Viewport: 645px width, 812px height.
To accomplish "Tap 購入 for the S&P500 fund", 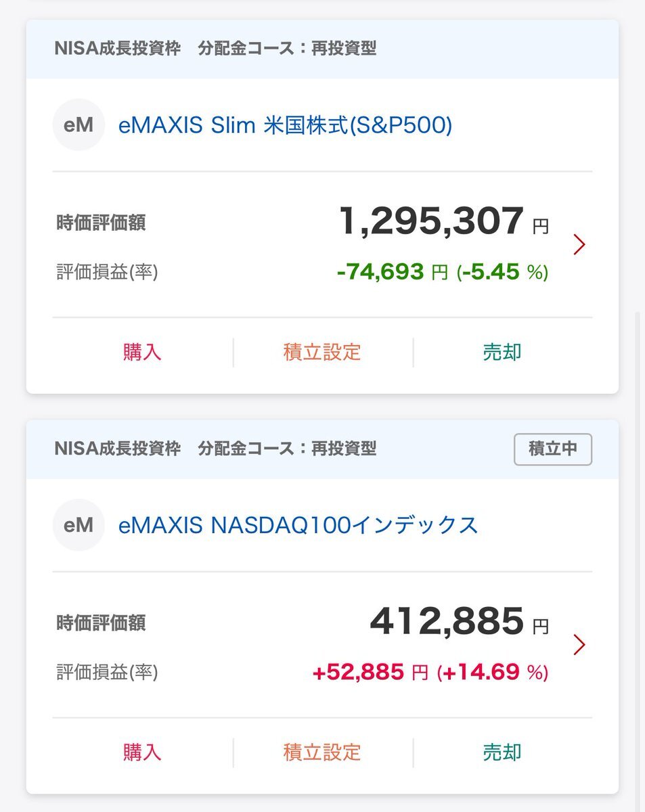I will (x=142, y=352).
